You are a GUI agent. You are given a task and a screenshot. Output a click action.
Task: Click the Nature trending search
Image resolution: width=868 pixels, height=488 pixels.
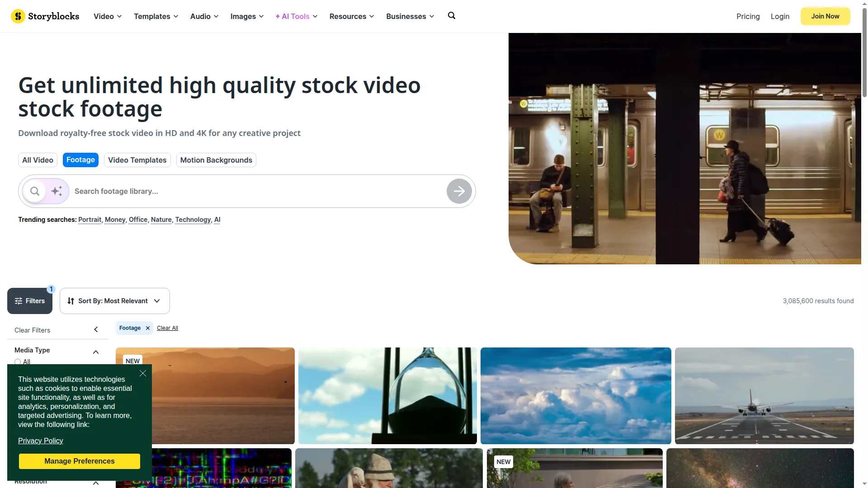[161, 220]
